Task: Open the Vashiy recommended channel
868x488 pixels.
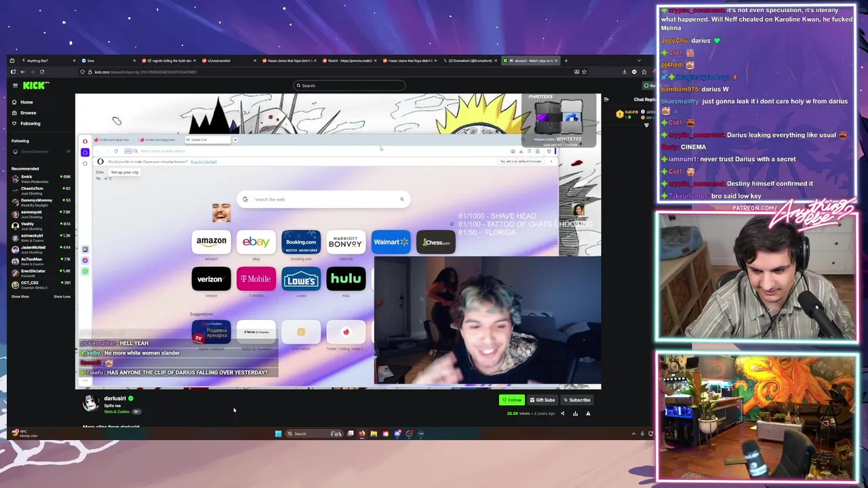Action: pyautogui.click(x=41, y=225)
